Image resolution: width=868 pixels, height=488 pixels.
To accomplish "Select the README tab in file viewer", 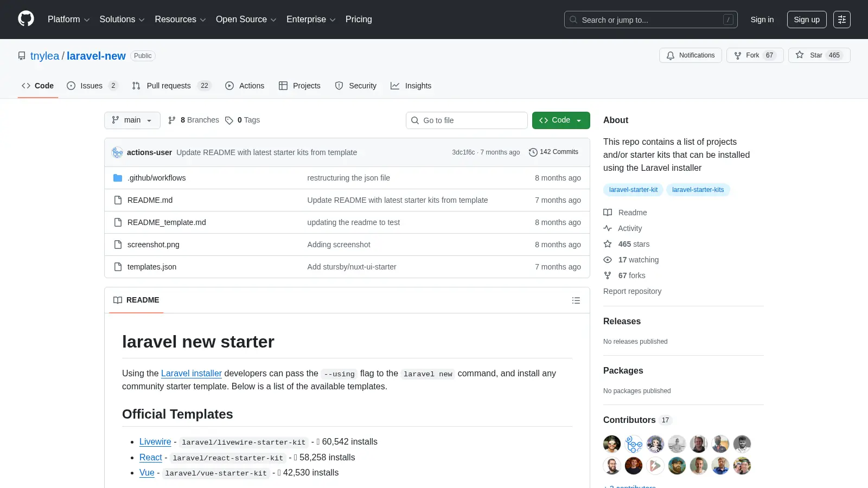I will 136,300.
